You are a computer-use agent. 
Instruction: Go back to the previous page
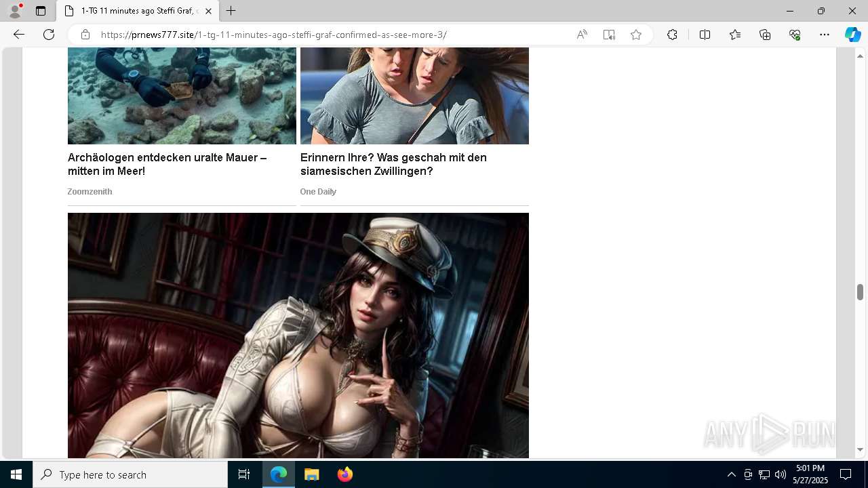tap(19, 35)
